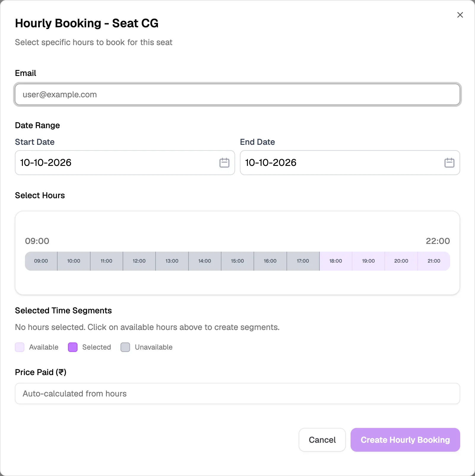Screen dimensions: 475x476
Task: Select the 20:00 hour slot
Action: click(401, 261)
